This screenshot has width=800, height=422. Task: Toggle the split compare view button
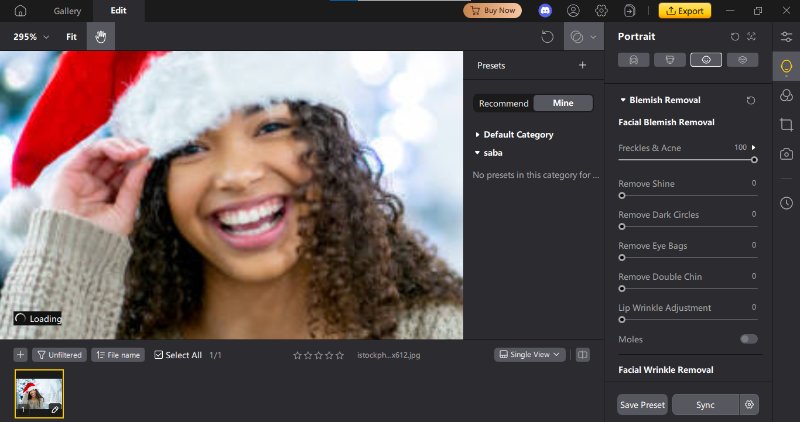[583, 355]
